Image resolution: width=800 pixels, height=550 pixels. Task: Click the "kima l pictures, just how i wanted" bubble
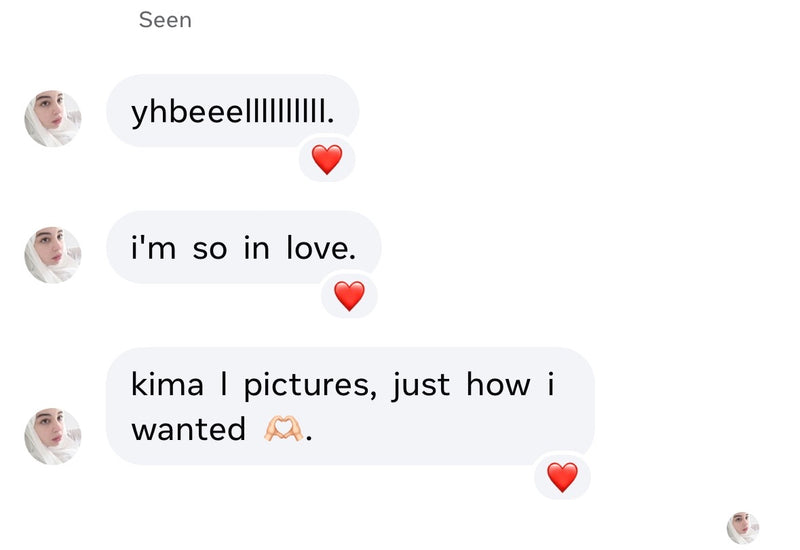350,406
